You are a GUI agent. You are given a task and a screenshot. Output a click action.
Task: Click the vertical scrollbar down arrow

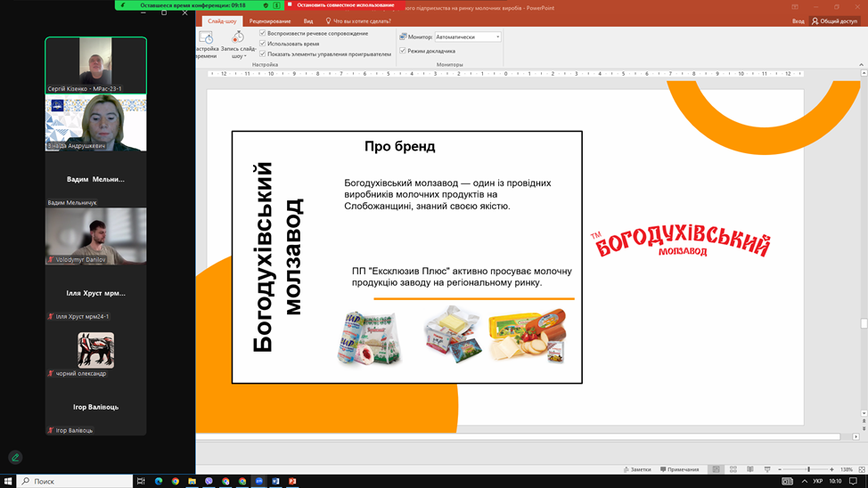click(864, 413)
